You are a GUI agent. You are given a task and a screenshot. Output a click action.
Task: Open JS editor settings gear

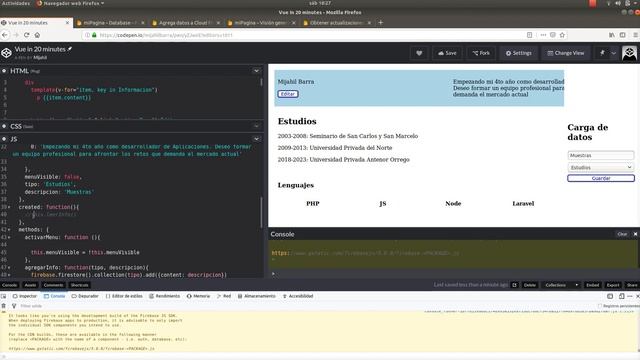[4, 139]
